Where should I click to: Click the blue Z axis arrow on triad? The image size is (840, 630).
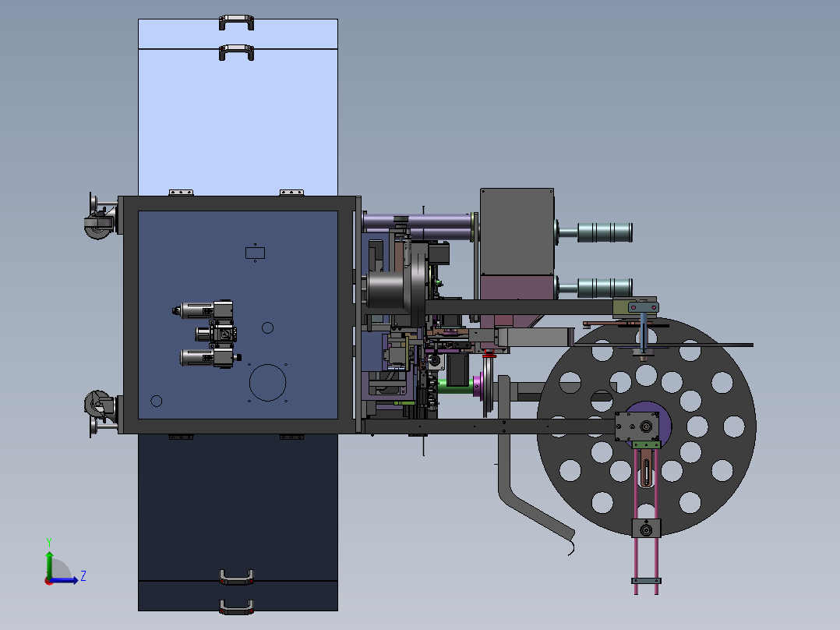click(66, 579)
